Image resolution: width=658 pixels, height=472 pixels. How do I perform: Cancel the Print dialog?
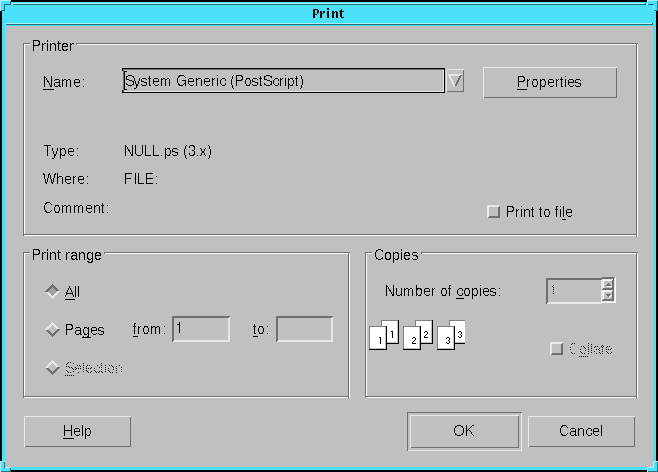[581, 431]
